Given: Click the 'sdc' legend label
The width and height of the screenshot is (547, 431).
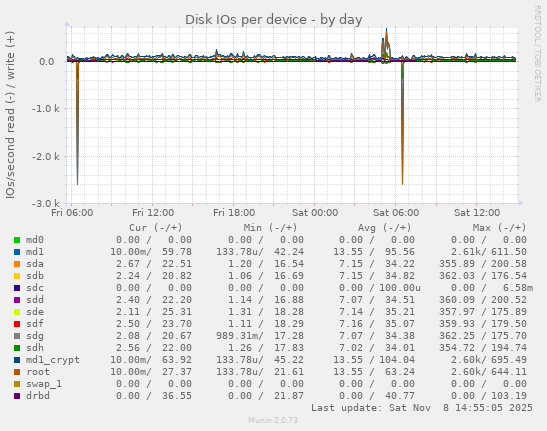Looking at the screenshot, I should point(35,288).
